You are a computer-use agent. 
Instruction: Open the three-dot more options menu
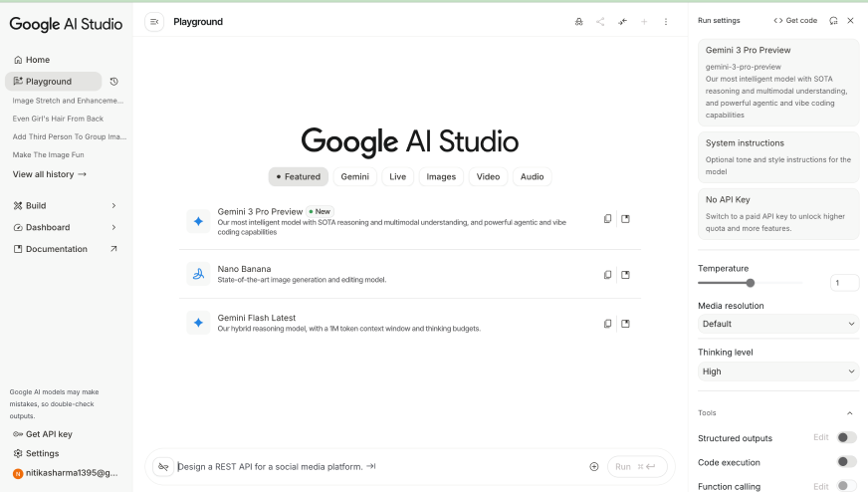click(665, 22)
